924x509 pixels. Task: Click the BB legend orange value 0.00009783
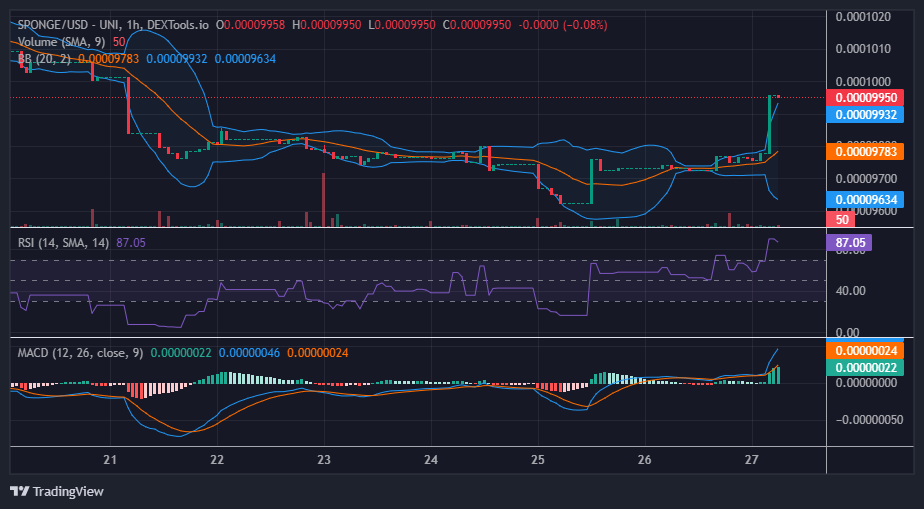108,59
